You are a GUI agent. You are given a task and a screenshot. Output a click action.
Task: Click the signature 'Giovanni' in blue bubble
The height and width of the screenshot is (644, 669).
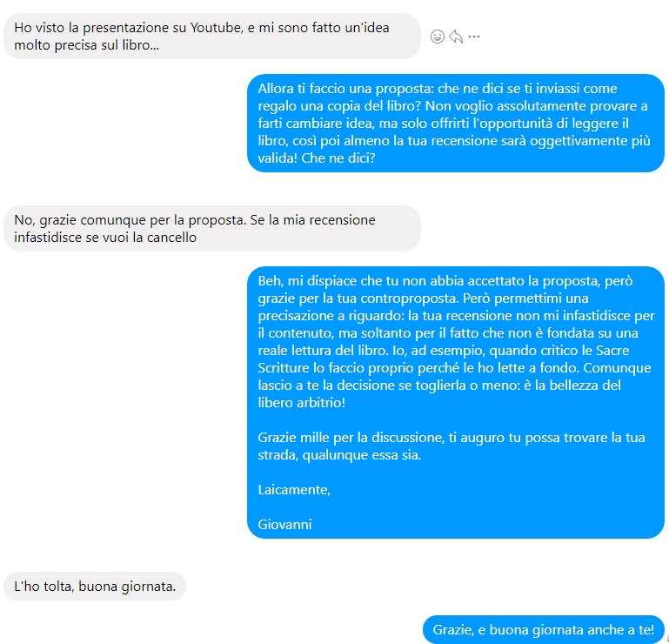coord(284,524)
